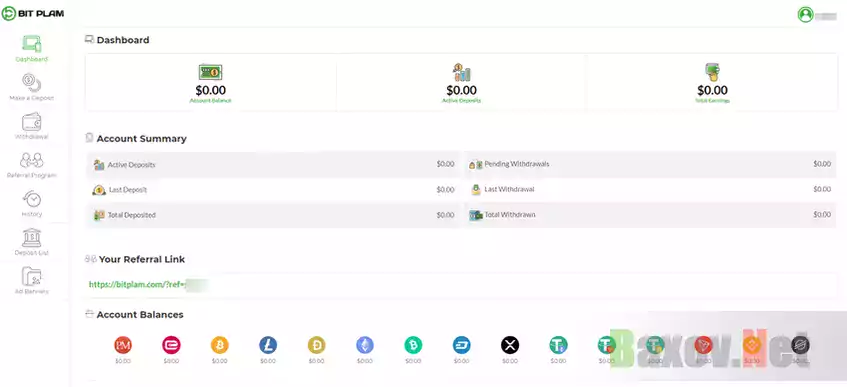This screenshot has width=847, height=387.
Task: Click the Account Balance card
Action: pyautogui.click(x=211, y=83)
